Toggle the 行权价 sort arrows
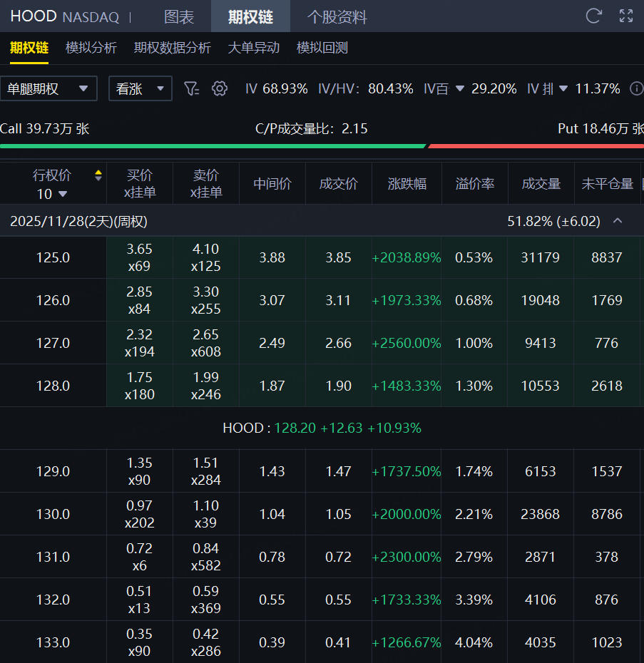This screenshot has width=644, height=663. [98, 175]
